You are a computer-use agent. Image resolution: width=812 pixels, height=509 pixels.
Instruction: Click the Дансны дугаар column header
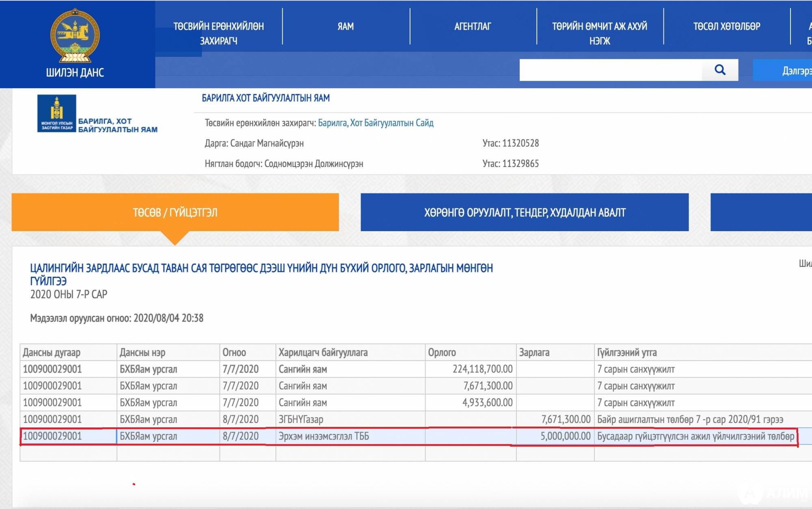tap(68, 352)
